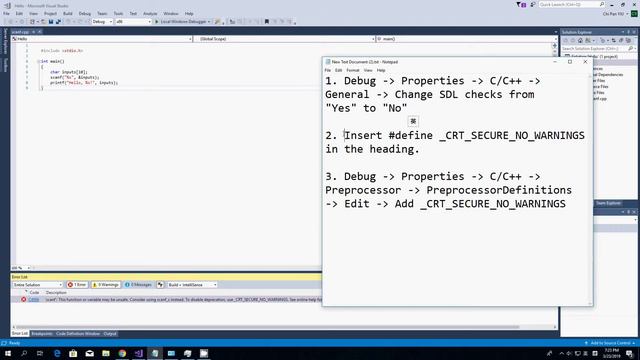Screen dimensions: 640x360
Task: Click the Notepad icon in taskbar
Action: (x=155, y=353)
